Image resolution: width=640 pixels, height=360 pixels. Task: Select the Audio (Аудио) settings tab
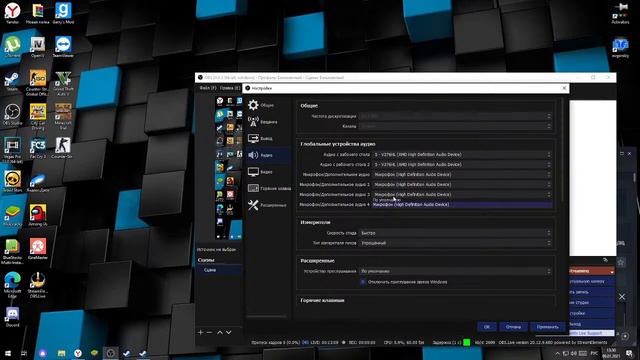(x=268, y=155)
